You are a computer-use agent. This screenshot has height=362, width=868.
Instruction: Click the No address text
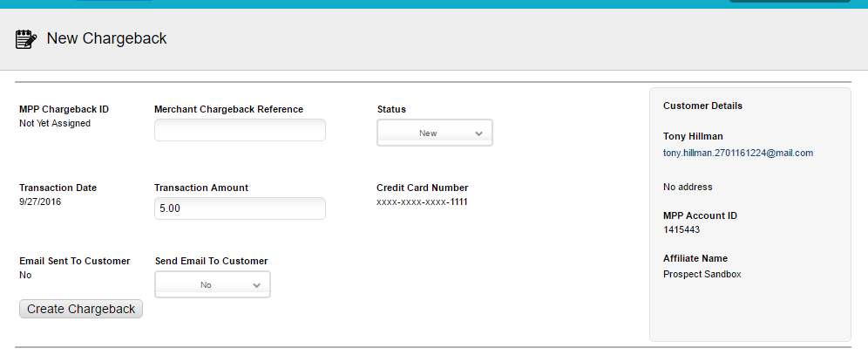688,187
